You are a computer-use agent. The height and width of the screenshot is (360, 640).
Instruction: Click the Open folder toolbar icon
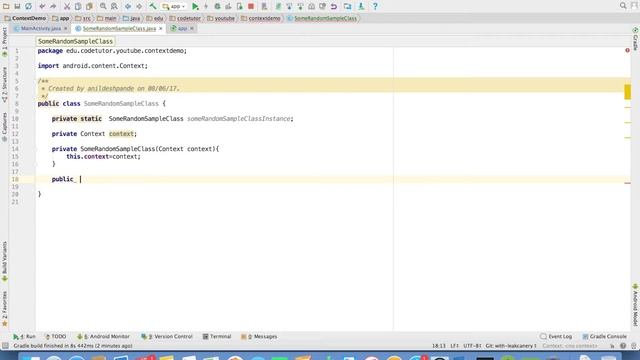coord(6,6)
